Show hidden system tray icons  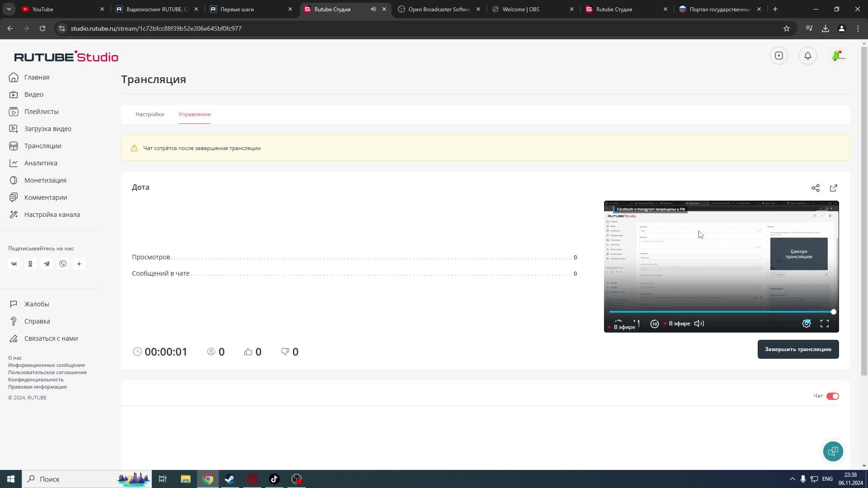(792, 479)
